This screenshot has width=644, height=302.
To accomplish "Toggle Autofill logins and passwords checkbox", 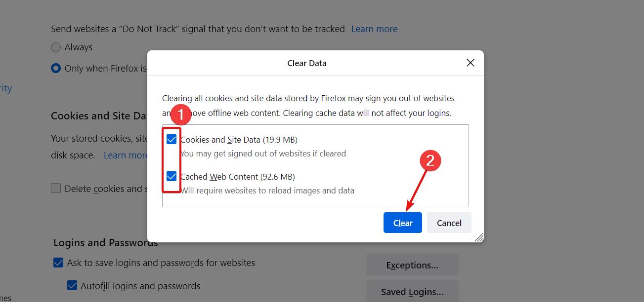I will pos(72,285).
